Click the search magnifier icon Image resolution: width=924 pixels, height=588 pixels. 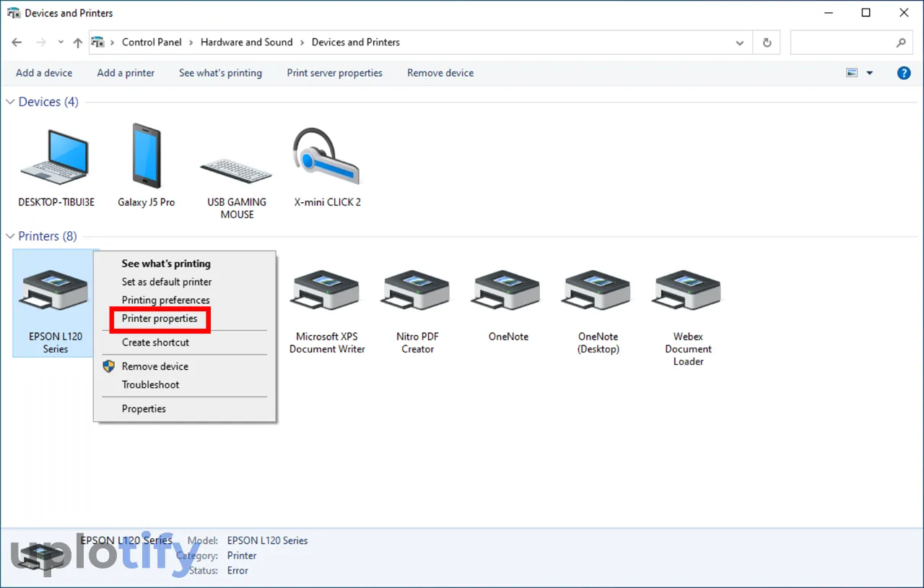coord(901,43)
